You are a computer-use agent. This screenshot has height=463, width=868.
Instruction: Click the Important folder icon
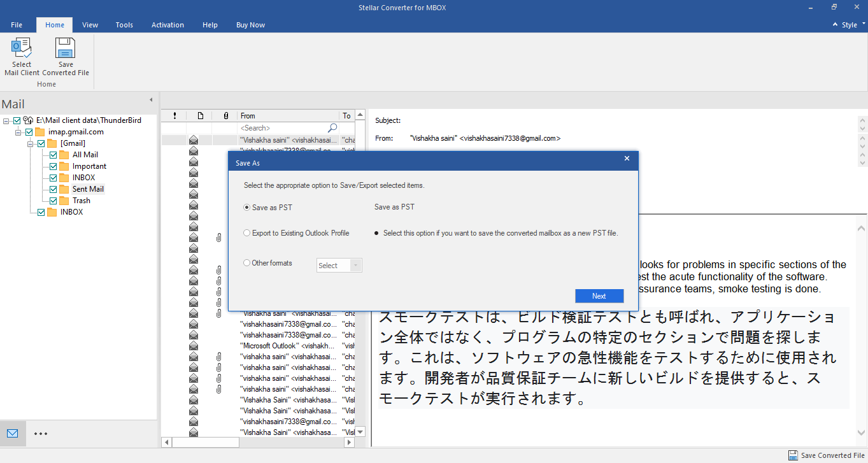point(64,166)
